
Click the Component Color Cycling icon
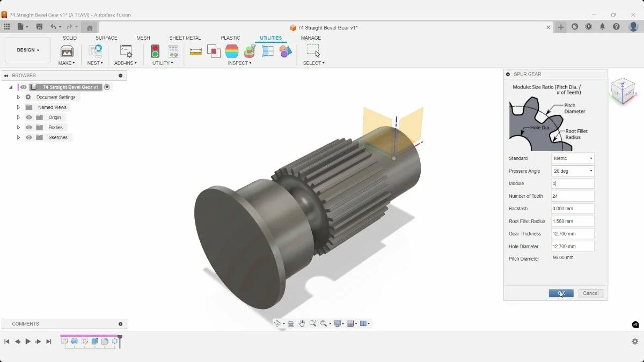(268, 51)
